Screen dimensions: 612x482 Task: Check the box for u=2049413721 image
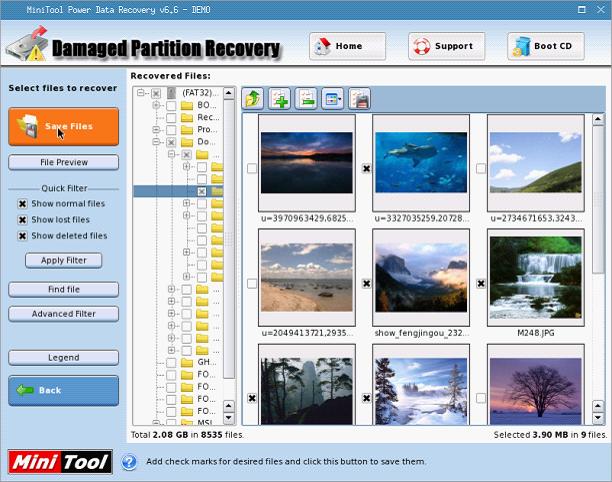pyautogui.click(x=252, y=283)
